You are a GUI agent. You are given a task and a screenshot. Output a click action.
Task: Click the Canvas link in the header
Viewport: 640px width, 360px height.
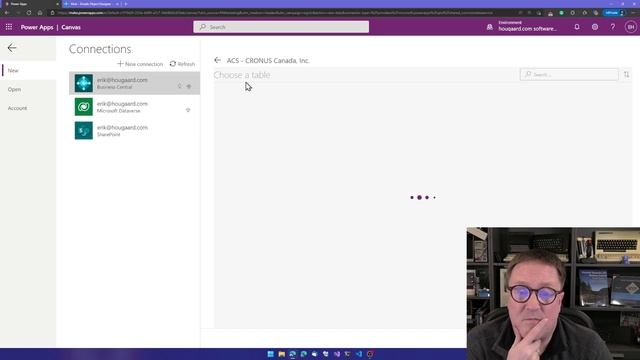coord(71,27)
